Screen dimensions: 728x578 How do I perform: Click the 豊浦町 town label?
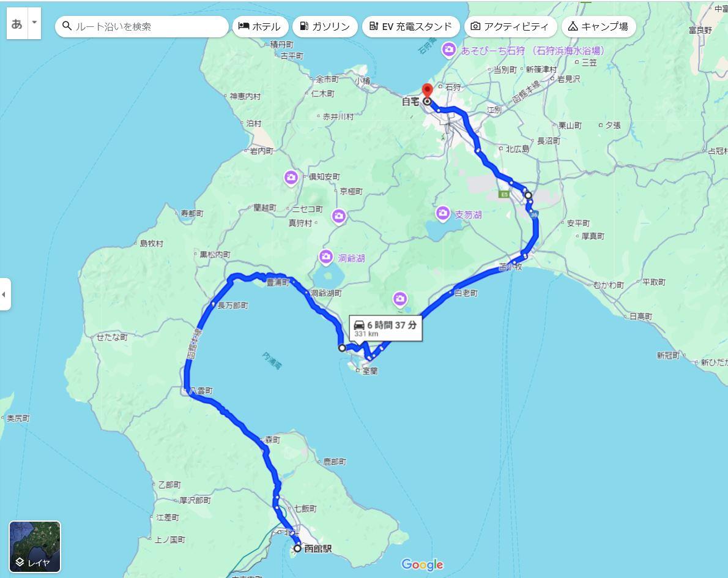click(278, 282)
